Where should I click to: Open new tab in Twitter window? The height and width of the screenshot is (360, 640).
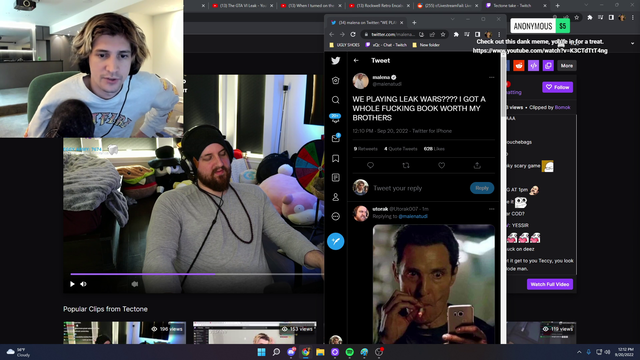tap(414, 23)
